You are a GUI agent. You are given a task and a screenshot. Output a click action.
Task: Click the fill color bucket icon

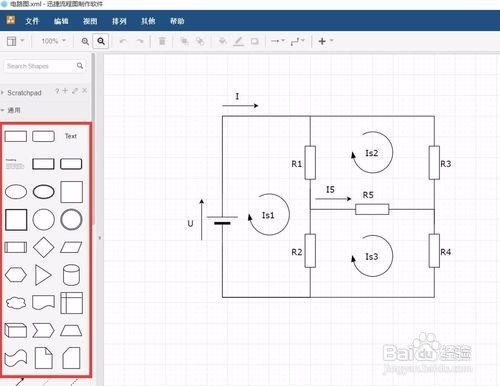[x=223, y=41]
